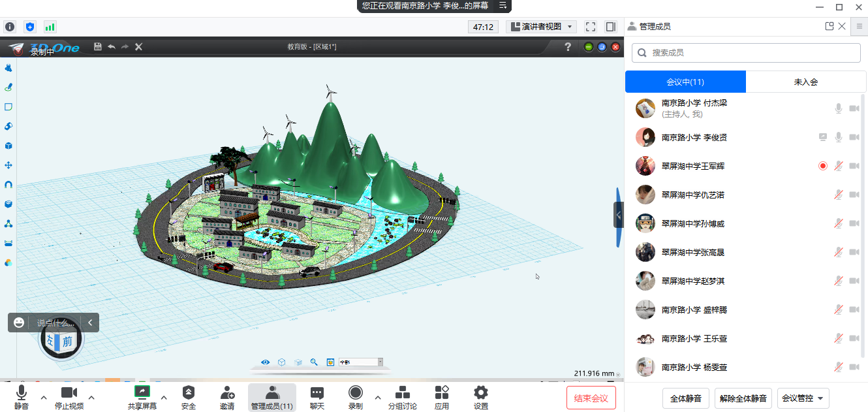Image resolution: width=868 pixels, height=412 pixels.
Task: Open the three-node assembly tool
Action: click(x=8, y=224)
